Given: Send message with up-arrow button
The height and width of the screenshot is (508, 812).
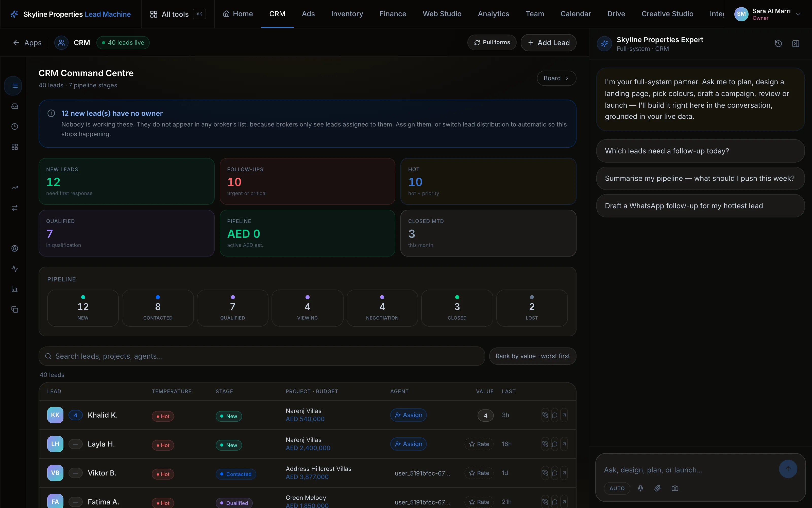Looking at the screenshot, I should [788, 469].
